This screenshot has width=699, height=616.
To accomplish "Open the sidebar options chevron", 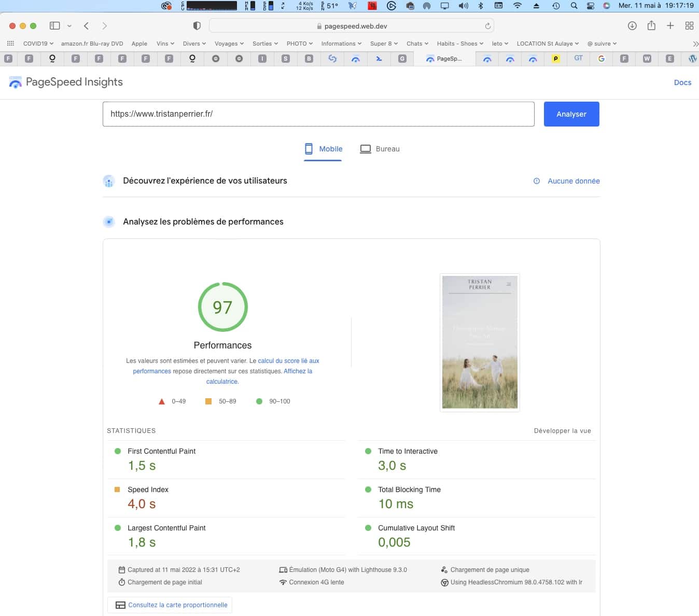I will pyautogui.click(x=69, y=26).
